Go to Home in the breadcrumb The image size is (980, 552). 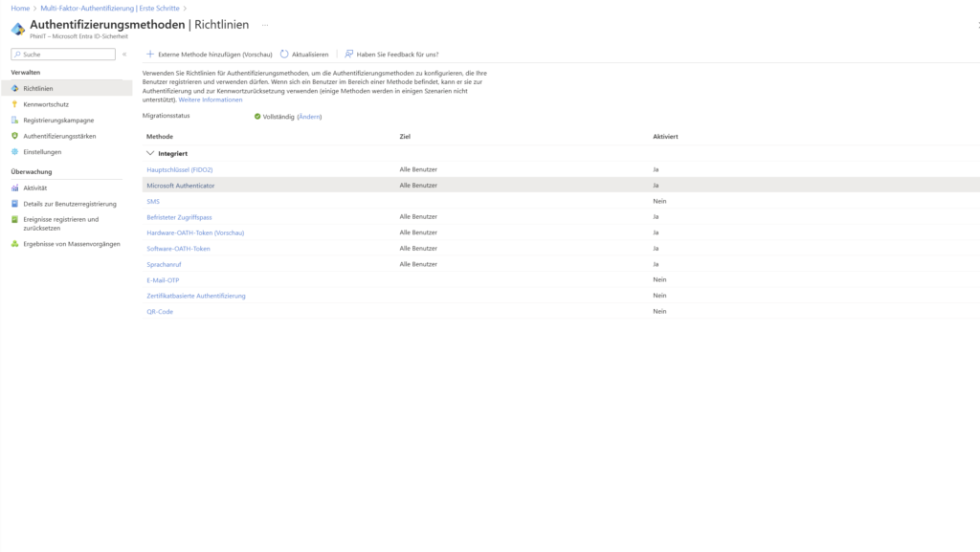(x=19, y=8)
